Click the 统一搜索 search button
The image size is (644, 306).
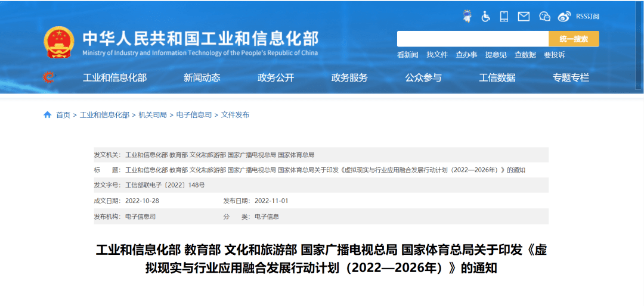pyautogui.click(x=574, y=39)
